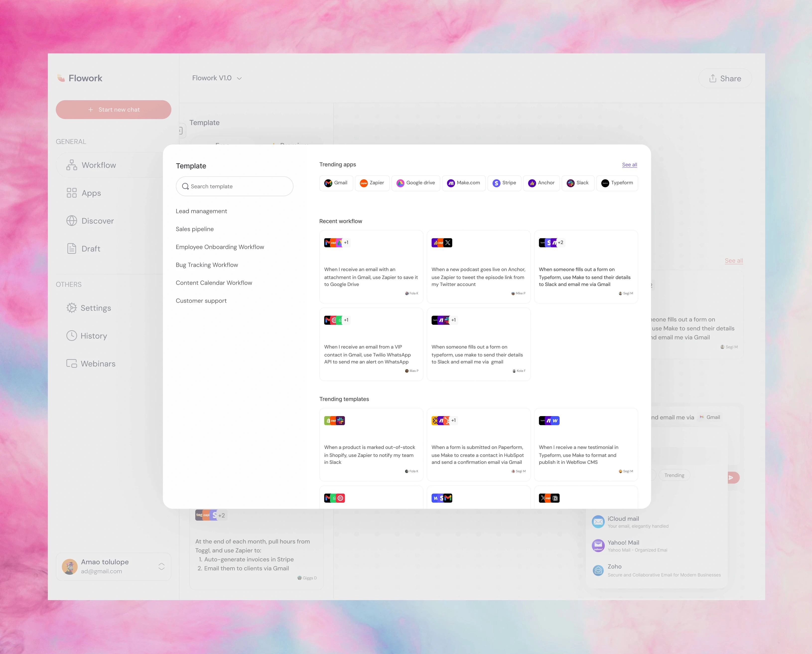
Task: Click the Settings gear icon
Action: click(71, 308)
